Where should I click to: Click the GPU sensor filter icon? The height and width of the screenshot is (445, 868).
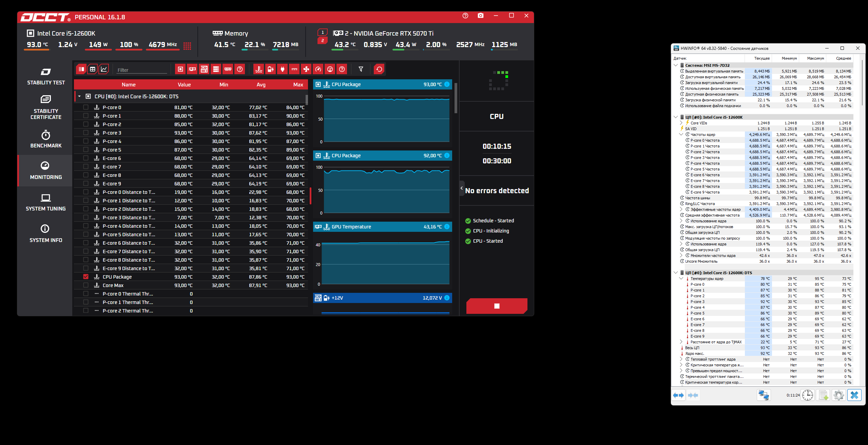[192, 69]
